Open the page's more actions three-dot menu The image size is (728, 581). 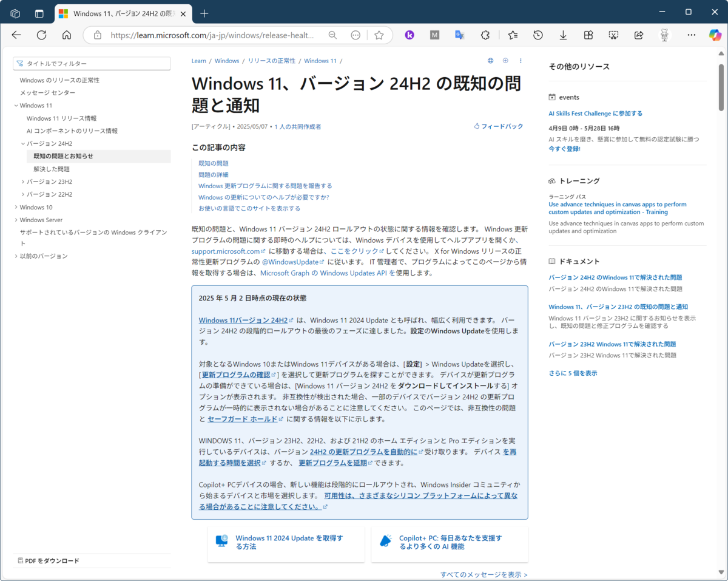click(x=521, y=60)
